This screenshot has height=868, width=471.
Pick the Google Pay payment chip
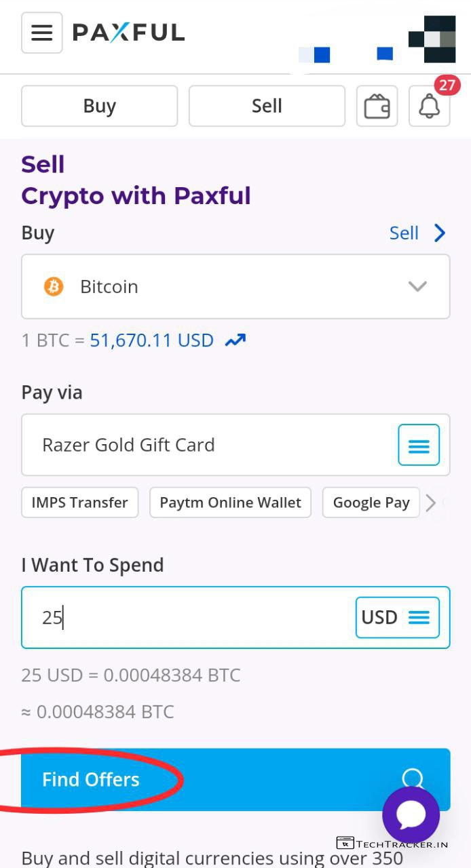click(x=371, y=502)
